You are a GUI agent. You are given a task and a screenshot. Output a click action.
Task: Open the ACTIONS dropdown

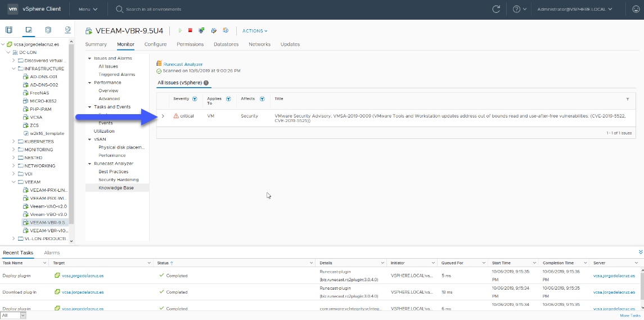point(255,31)
